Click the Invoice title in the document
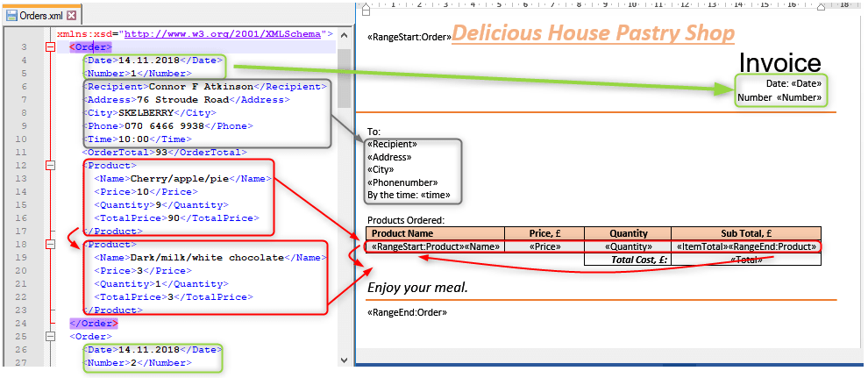868x378 pixels. click(780, 62)
